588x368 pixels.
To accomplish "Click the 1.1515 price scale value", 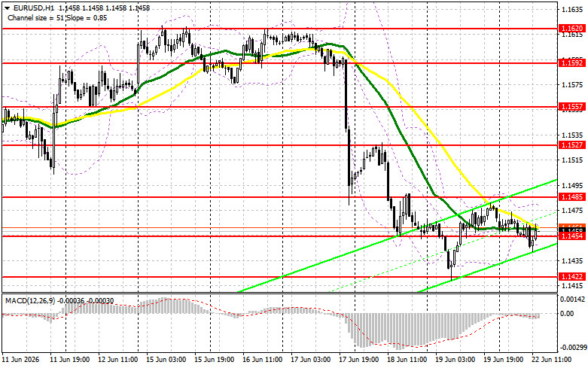I will (573, 160).
